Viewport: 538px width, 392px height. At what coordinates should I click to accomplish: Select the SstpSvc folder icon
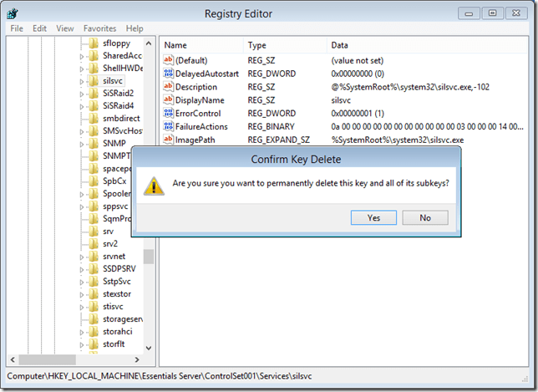(94, 282)
